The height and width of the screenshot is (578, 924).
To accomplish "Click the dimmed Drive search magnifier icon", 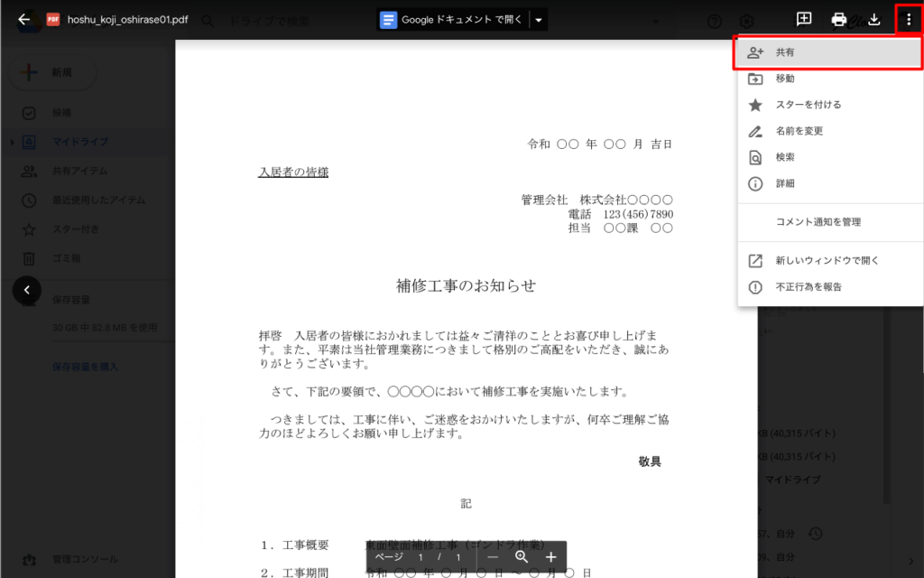I will (208, 22).
